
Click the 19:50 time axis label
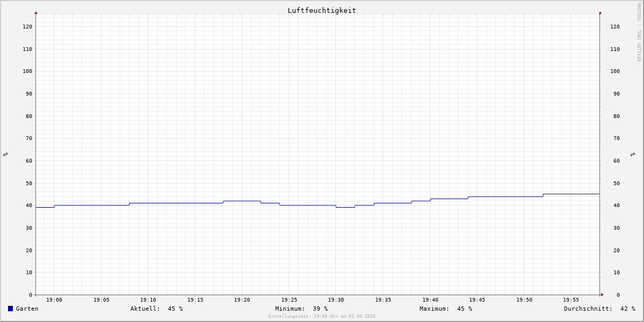(x=524, y=300)
